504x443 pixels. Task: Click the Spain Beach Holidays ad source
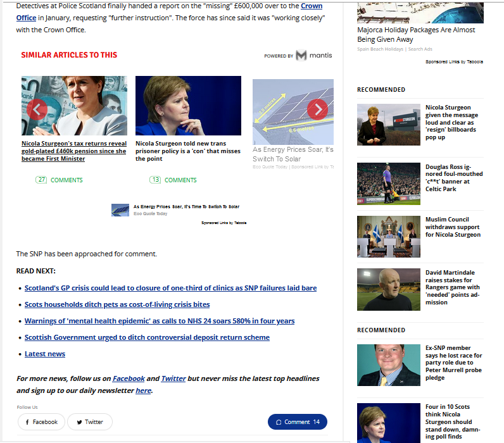[x=380, y=49]
